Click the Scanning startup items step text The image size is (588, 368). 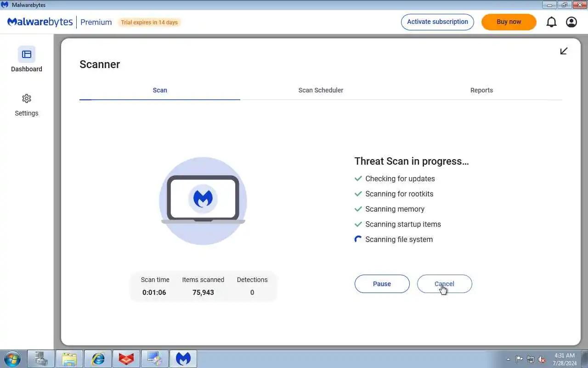pyautogui.click(x=403, y=224)
